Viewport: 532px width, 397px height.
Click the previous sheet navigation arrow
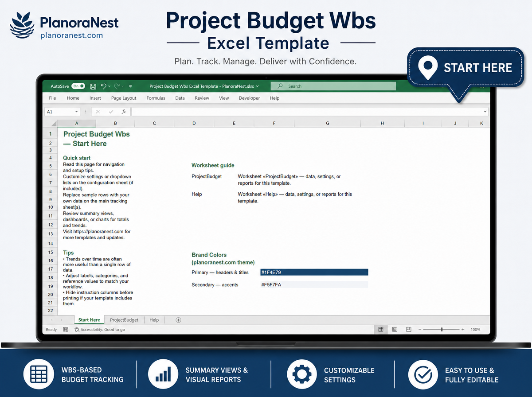51,320
